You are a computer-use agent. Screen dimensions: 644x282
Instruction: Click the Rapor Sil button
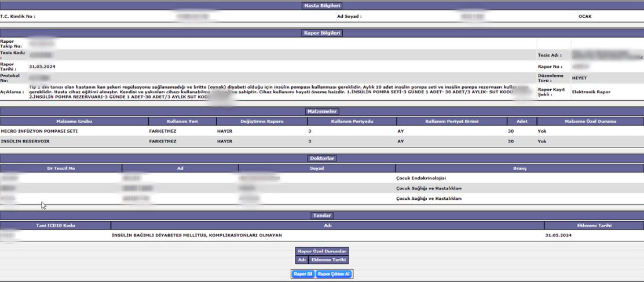tap(303, 274)
